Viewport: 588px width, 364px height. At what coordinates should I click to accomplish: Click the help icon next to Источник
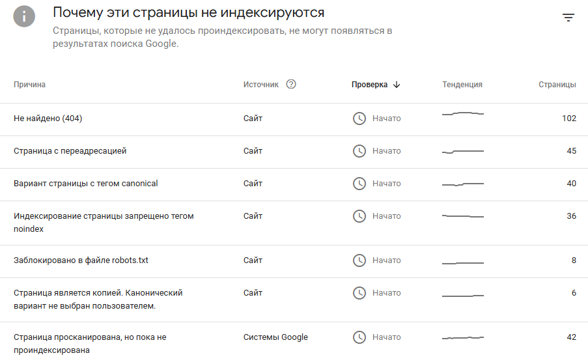[291, 85]
